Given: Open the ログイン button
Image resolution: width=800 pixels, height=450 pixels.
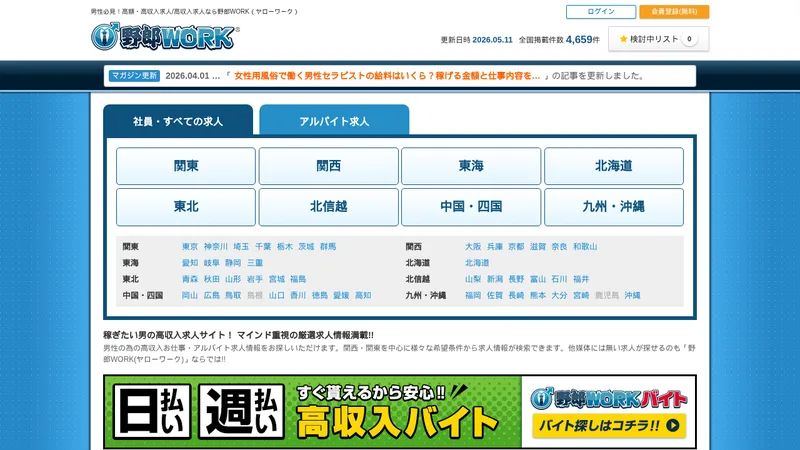Looking at the screenshot, I should click(601, 11).
